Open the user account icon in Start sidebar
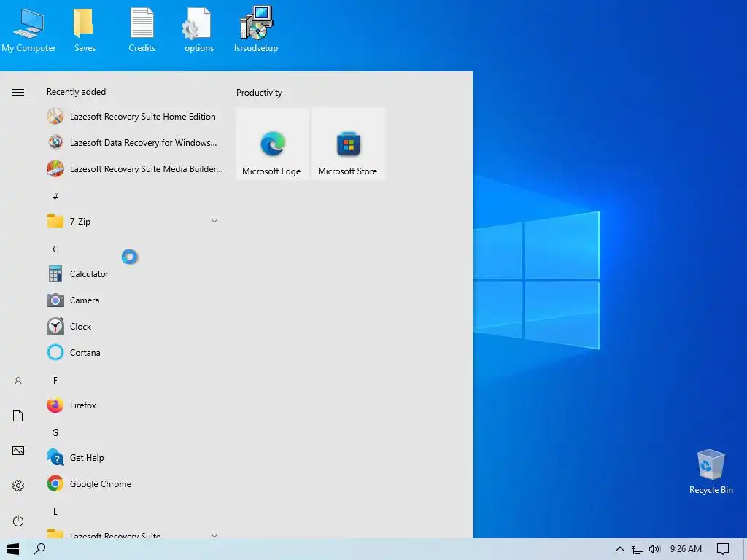 coord(18,381)
